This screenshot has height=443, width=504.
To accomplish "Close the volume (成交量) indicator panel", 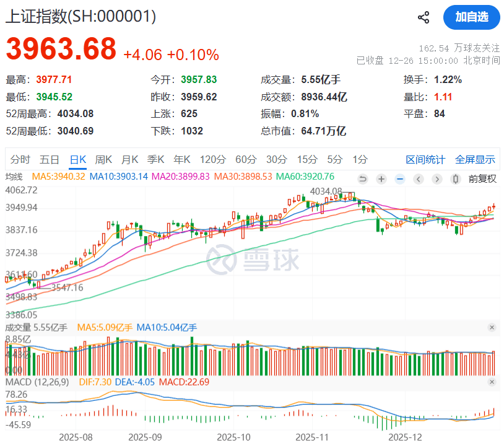I will pyautogui.click(x=492, y=327).
